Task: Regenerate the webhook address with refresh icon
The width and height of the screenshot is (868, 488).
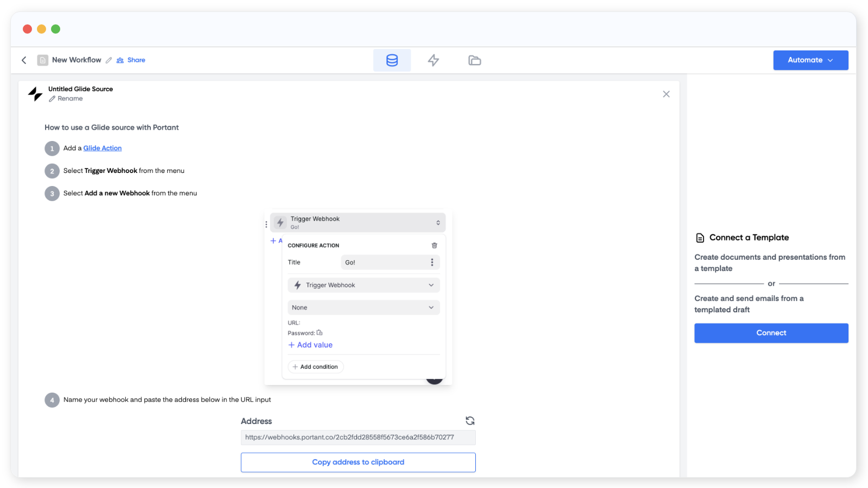Action: (x=470, y=421)
